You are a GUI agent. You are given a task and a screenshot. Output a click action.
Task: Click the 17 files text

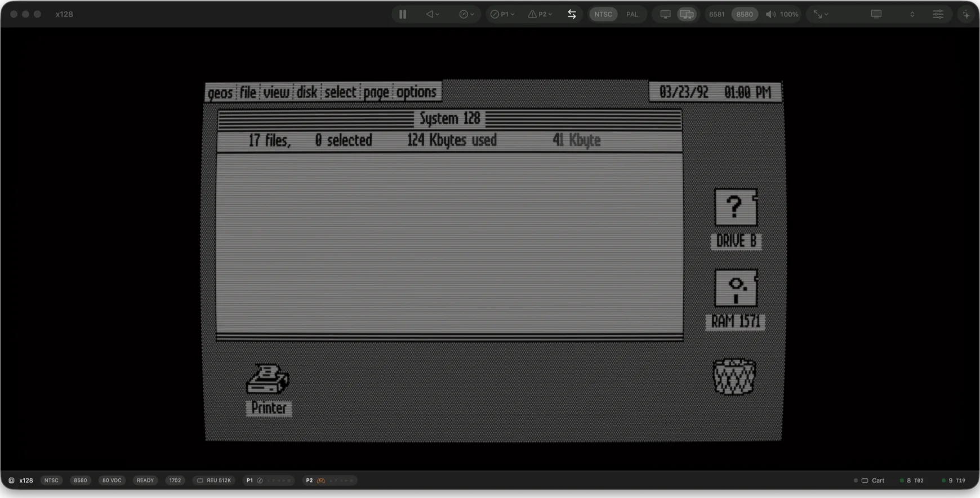click(x=270, y=140)
